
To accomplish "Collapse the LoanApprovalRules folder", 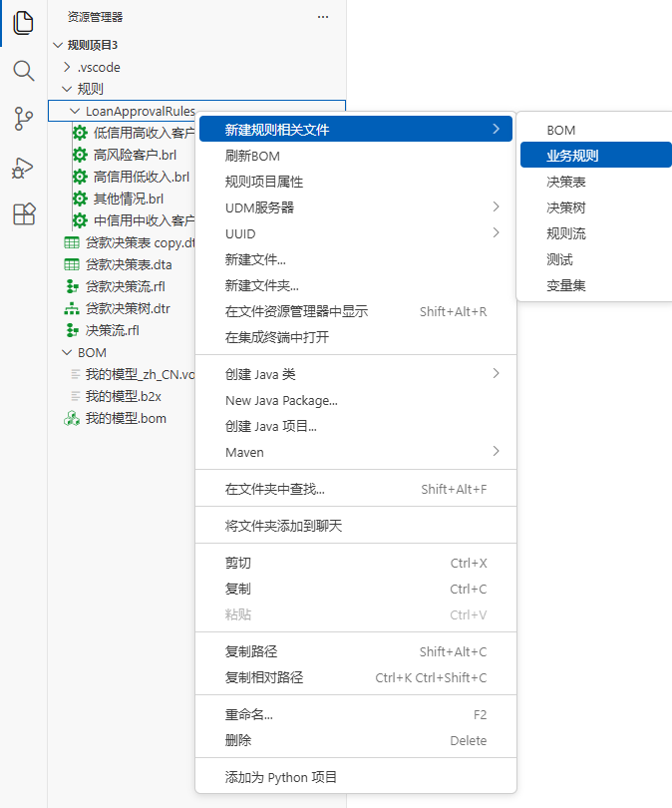I will (75, 111).
